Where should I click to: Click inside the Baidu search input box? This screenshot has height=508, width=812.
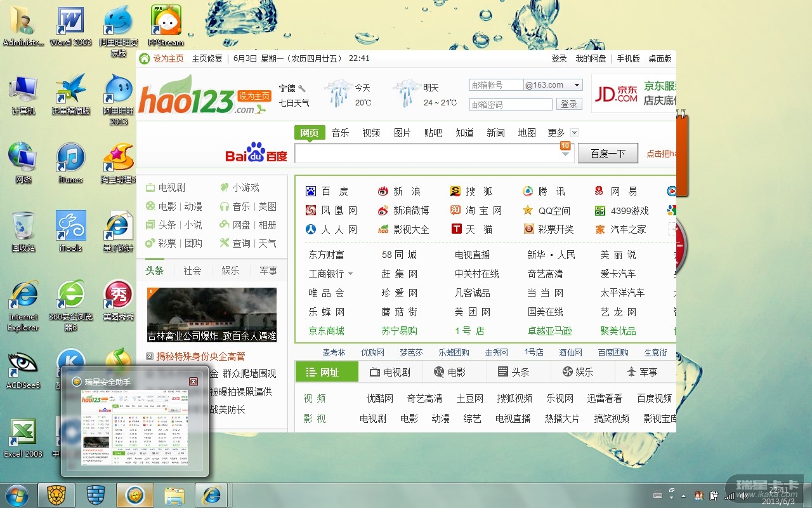coord(425,153)
